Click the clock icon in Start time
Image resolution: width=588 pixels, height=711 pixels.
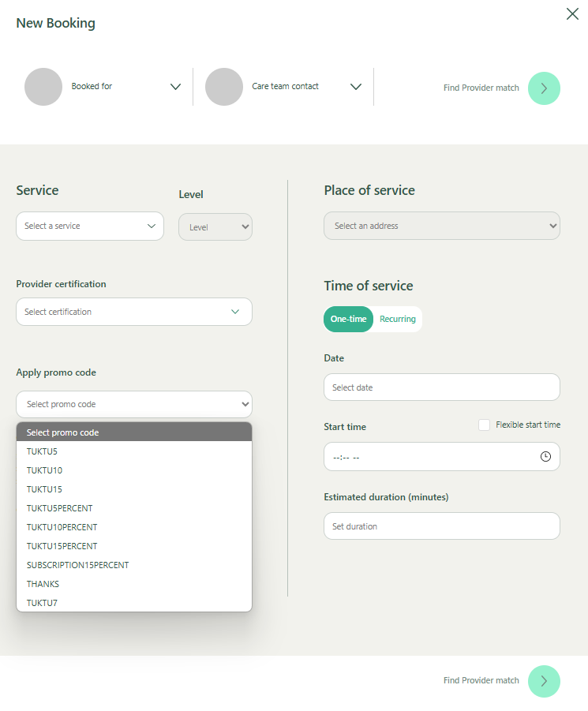pyautogui.click(x=545, y=457)
